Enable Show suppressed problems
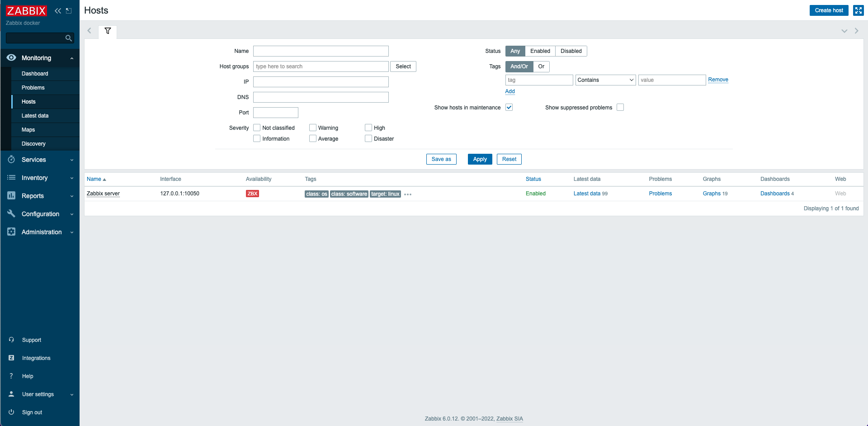The width and height of the screenshot is (868, 426). [620, 107]
